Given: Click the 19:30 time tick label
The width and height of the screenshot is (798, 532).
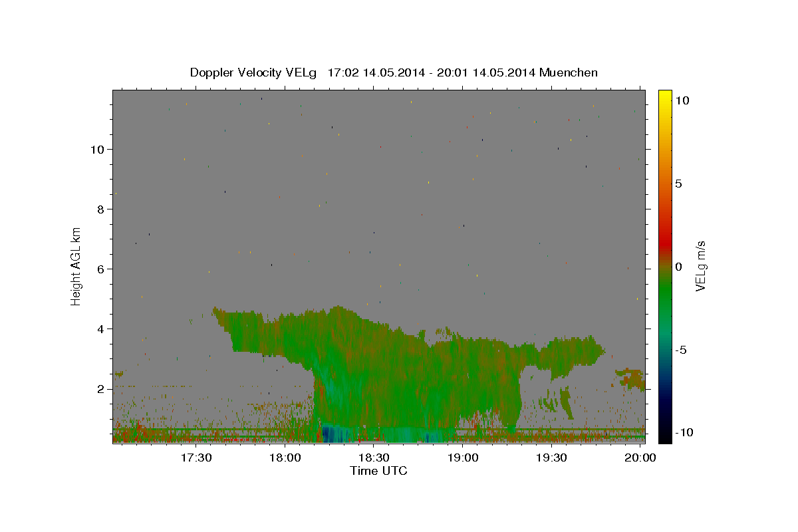Looking at the screenshot, I should point(551,458).
